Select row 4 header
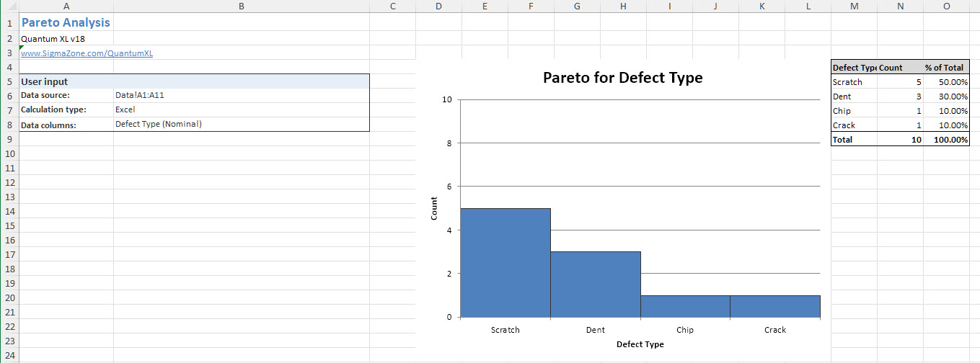The height and width of the screenshot is (363, 980). [9, 67]
